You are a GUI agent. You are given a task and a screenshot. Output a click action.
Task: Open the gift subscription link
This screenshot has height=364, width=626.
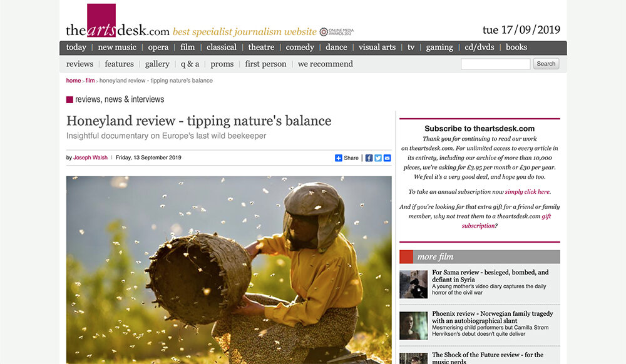coord(506,221)
